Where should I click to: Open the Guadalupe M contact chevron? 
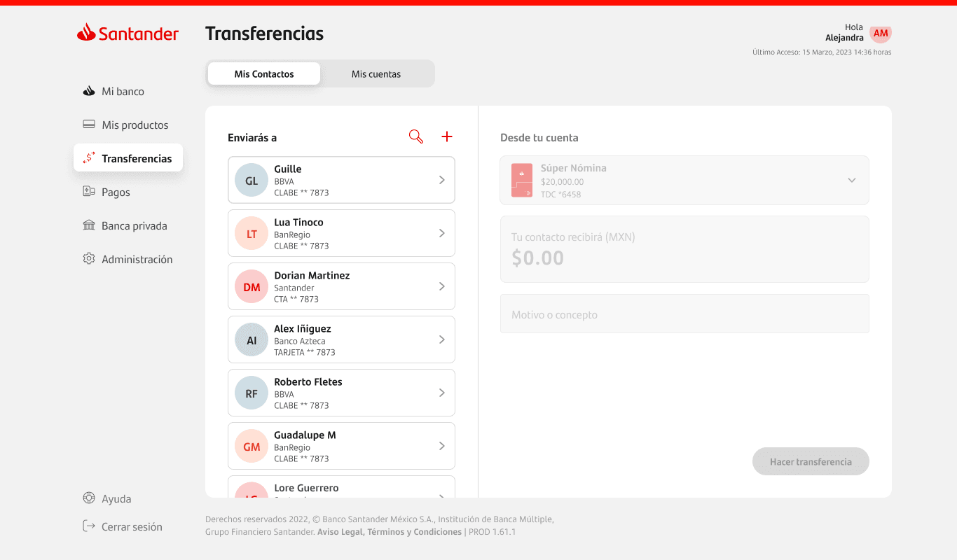click(x=442, y=446)
